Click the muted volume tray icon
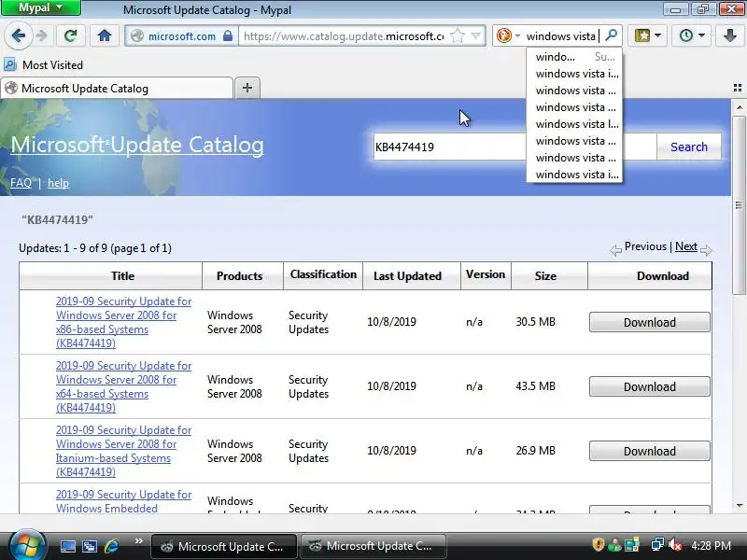 (675, 545)
